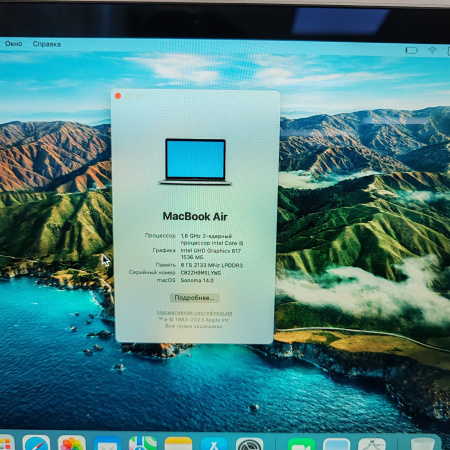Click the greyed minimize button in About window
Viewport: 450px width, 450px height.
point(128,96)
